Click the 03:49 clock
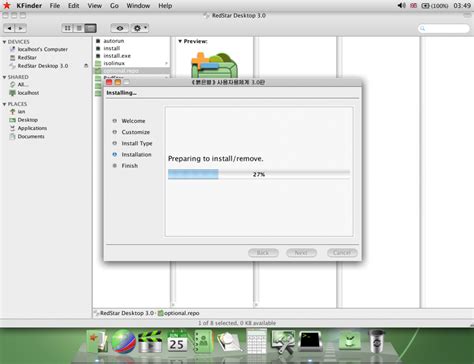This screenshot has height=364, width=474. 462,6
